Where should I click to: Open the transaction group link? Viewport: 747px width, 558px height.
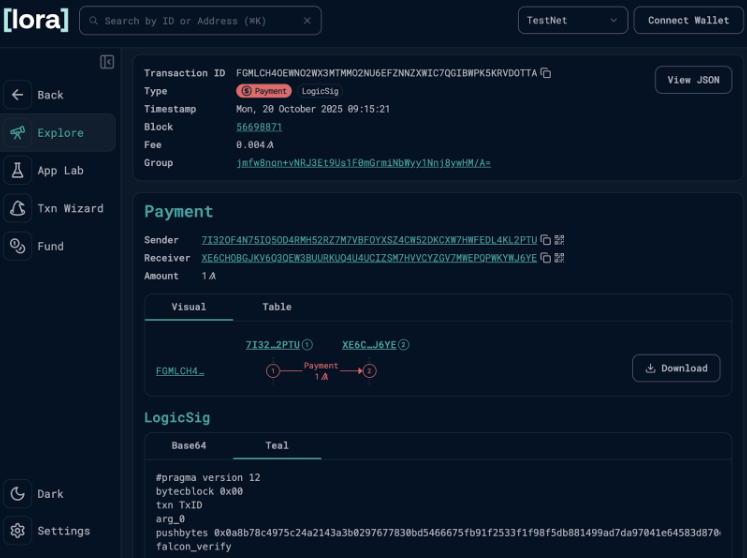tap(363, 163)
